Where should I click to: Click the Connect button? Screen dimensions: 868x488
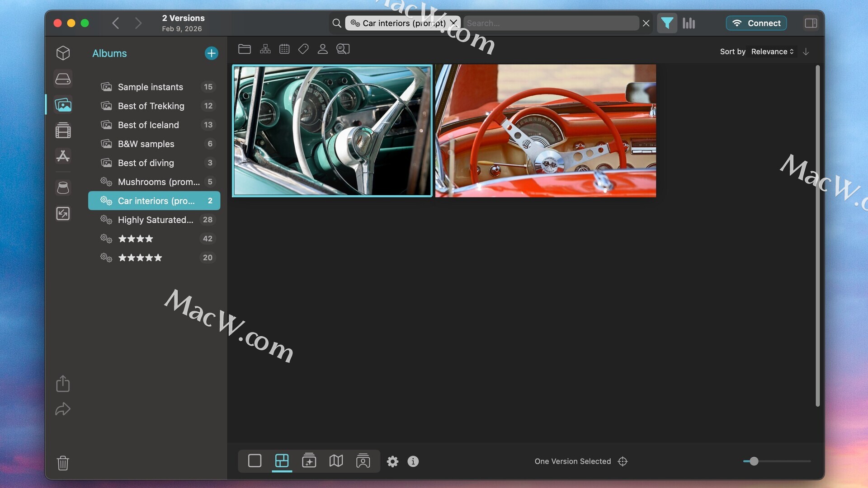[x=756, y=23]
